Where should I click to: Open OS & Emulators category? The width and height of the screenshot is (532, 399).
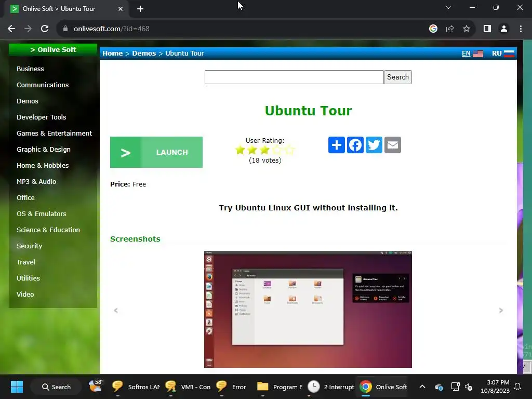(42, 214)
